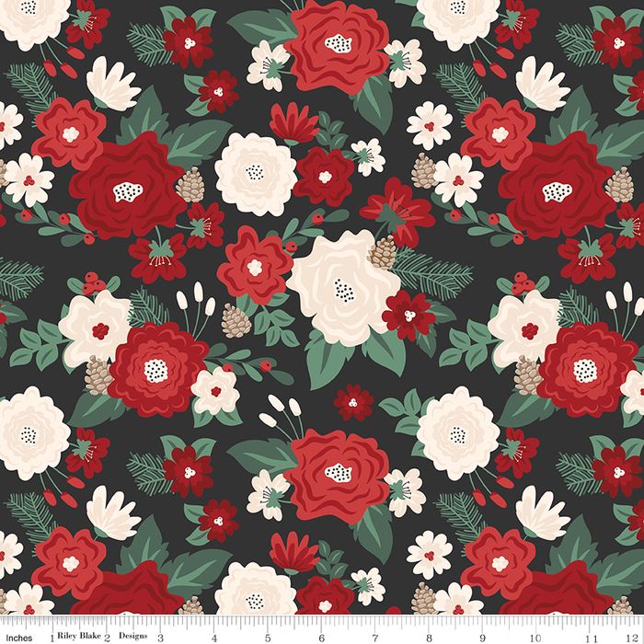Select the 2 inch mark on the ruler
This screenshot has width=644, height=644.
coord(108,635)
